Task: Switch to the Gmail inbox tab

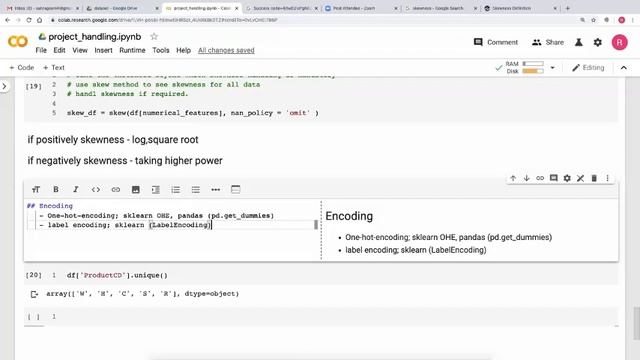Action: click(42, 8)
